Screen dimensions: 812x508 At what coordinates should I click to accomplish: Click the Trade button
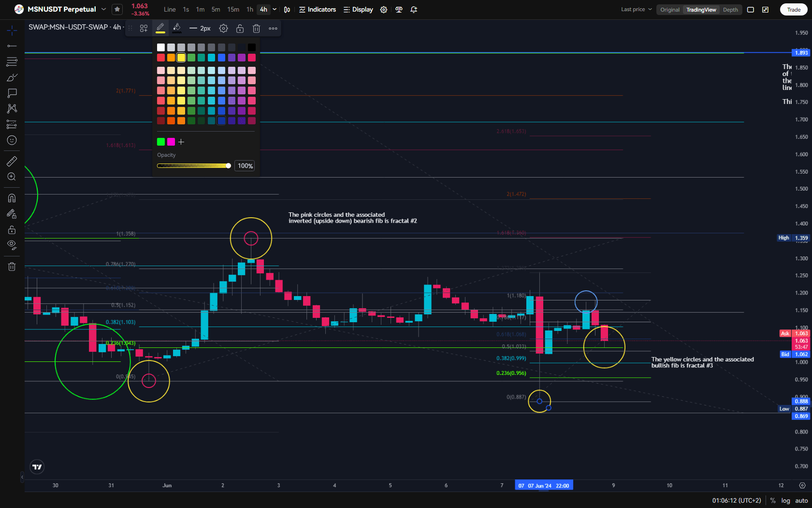[x=794, y=10]
